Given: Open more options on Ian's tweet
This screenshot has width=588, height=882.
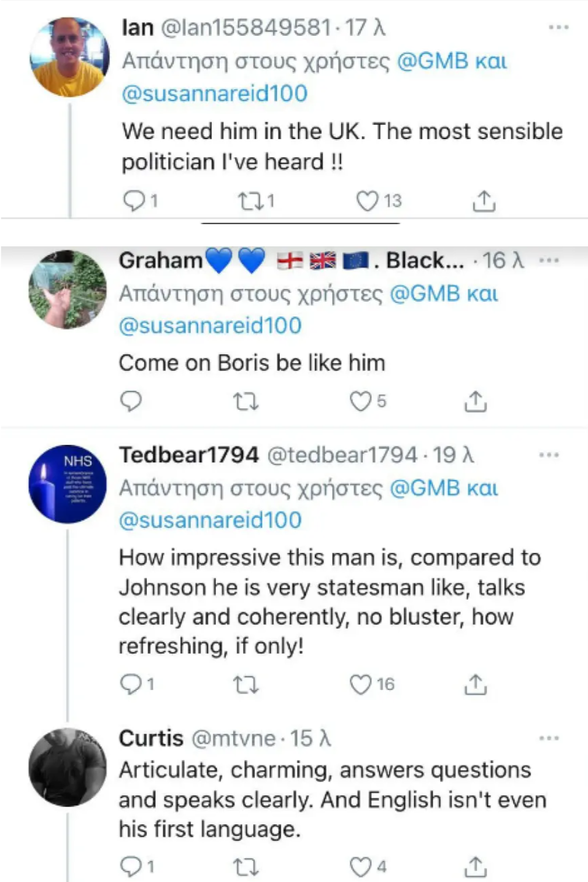Looking at the screenshot, I should click(558, 27).
